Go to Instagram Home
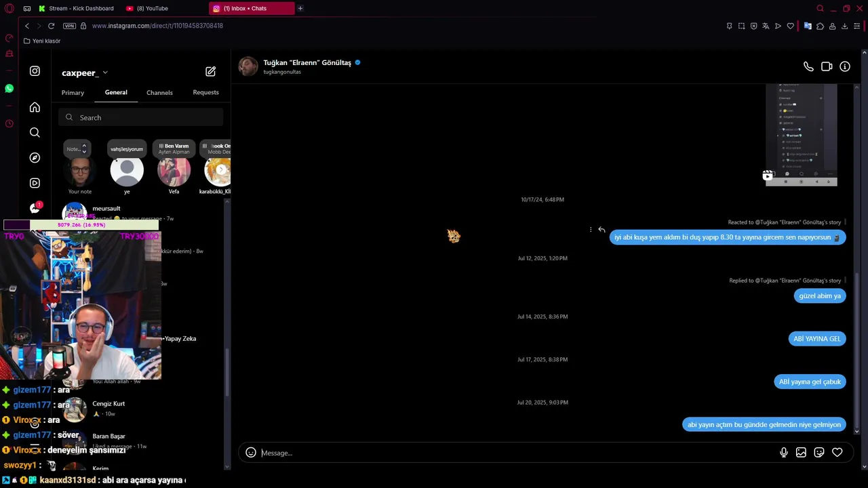Viewport: 868px width, 488px height. tap(35, 107)
